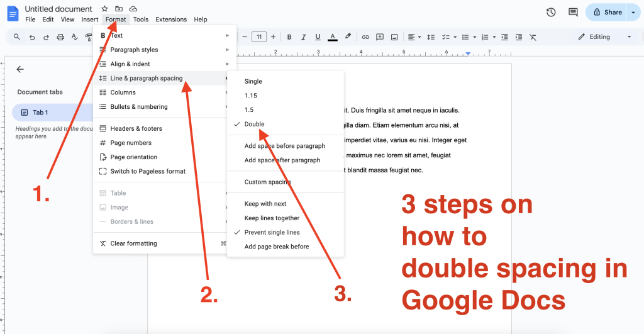Open the comments icon near Share
The height and width of the screenshot is (334, 644).
pos(573,12)
